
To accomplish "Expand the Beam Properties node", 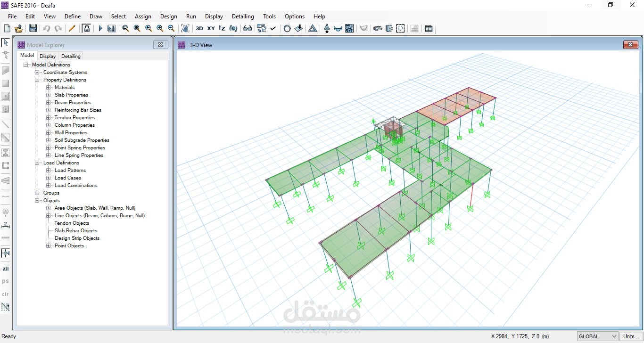I will click(x=49, y=102).
